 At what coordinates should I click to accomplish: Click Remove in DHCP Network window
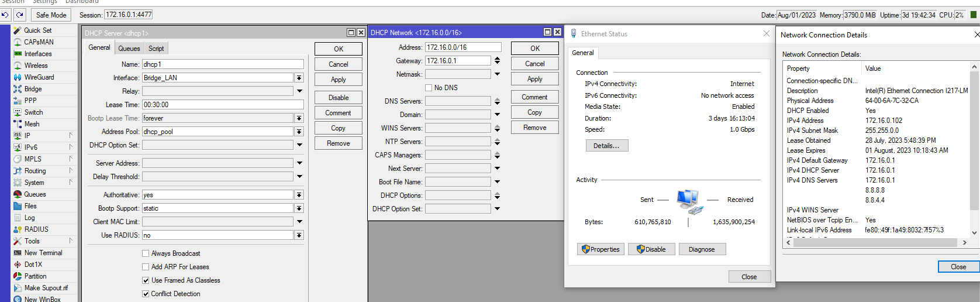(x=535, y=128)
